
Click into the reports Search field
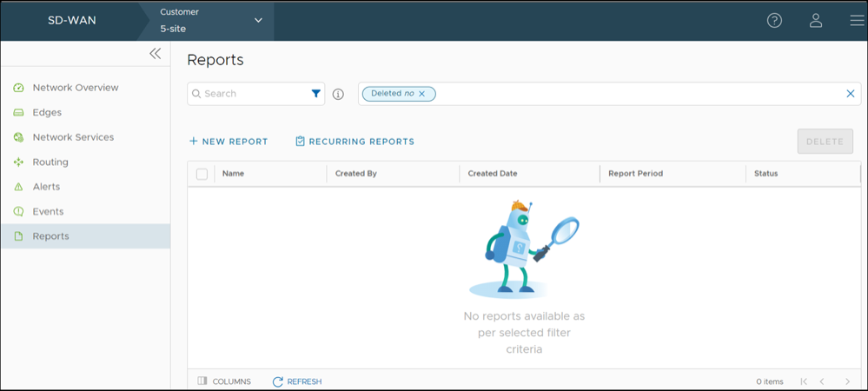tap(252, 94)
